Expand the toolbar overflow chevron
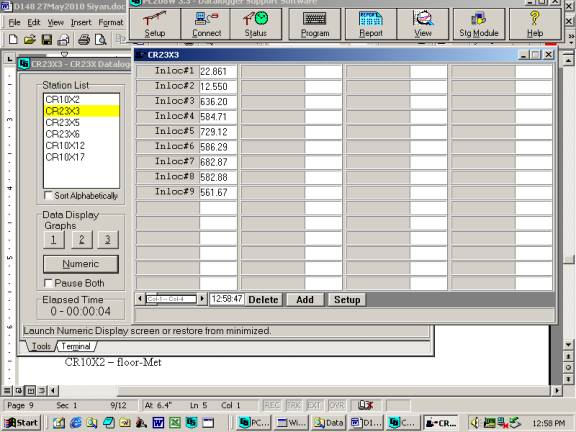Viewport: 576px width, 432px height. pos(571,36)
